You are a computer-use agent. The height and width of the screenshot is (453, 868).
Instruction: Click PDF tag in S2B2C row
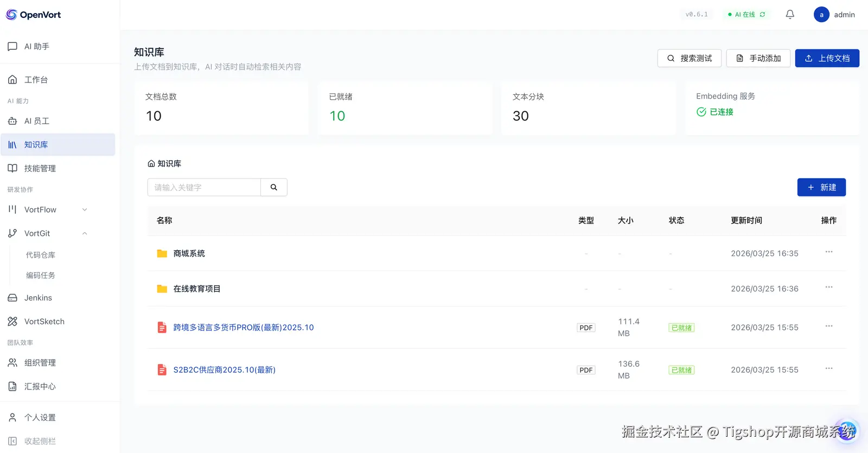tap(586, 370)
